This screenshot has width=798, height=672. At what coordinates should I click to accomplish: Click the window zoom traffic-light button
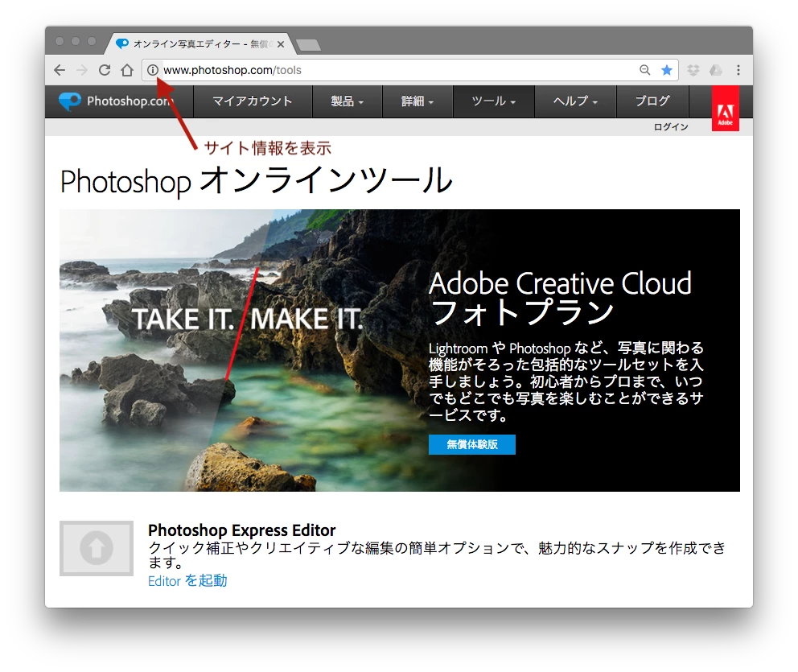point(92,41)
